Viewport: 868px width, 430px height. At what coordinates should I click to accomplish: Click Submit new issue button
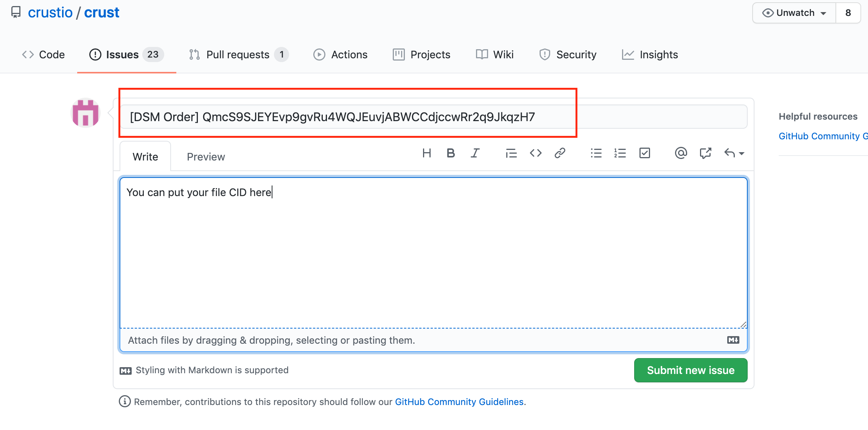(x=691, y=370)
